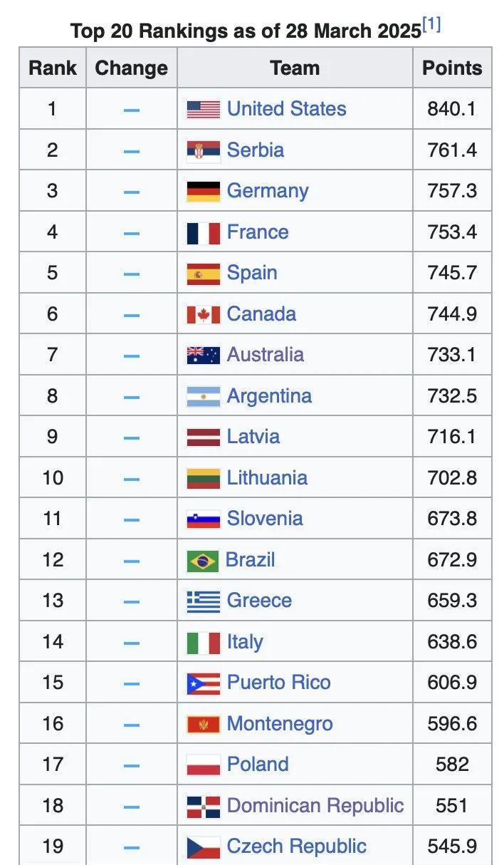This screenshot has width=504, height=865.
Task: Click the Argentina flag icon
Action: [203, 396]
